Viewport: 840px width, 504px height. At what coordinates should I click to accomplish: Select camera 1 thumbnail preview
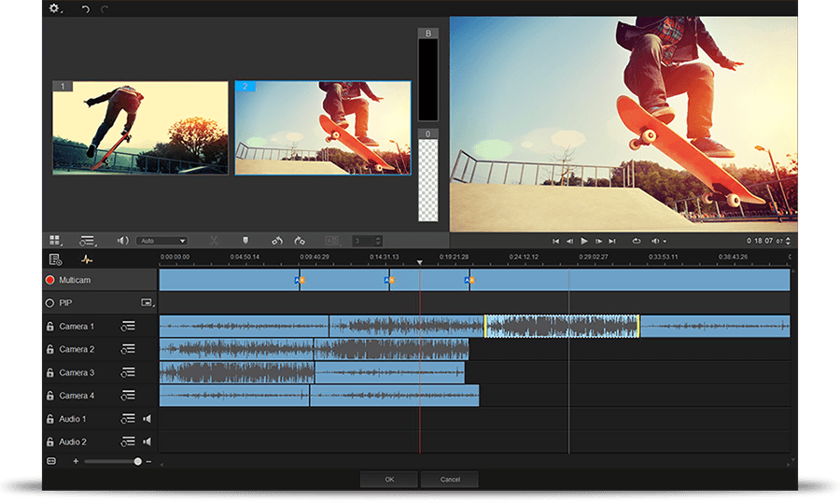tap(140, 128)
